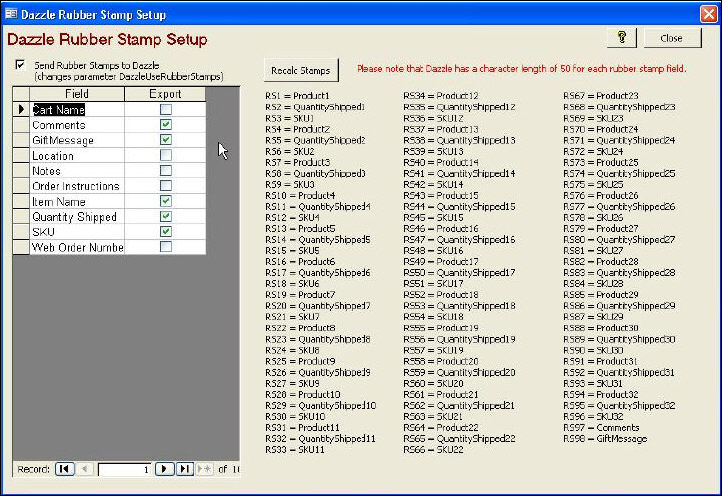The image size is (722, 496).
Task: Click the RS67 = Product23 entry
Action: pyautogui.click(x=601, y=96)
